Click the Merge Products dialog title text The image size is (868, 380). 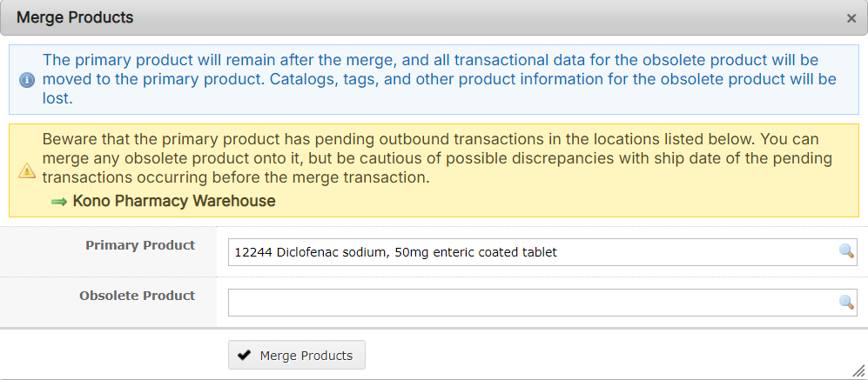[x=74, y=17]
